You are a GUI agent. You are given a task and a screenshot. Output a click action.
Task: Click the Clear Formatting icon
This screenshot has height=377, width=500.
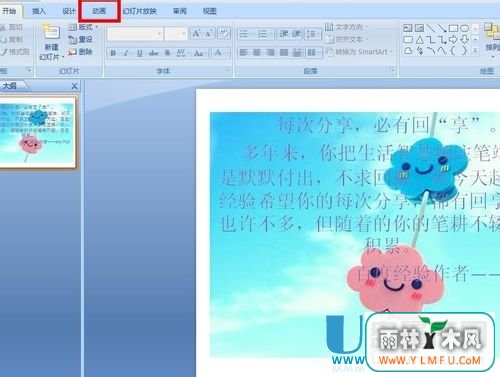(x=224, y=33)
